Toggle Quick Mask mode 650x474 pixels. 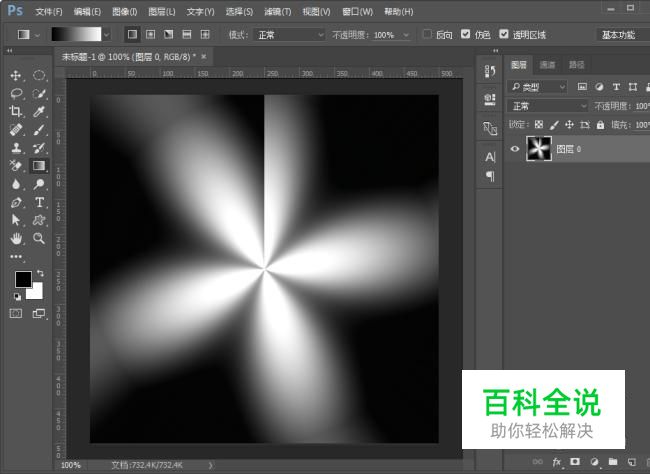tap(16, 314)
